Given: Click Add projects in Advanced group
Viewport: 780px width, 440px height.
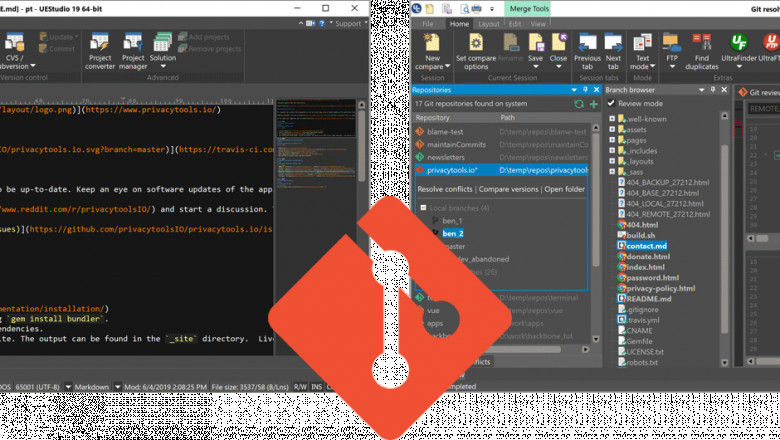Looking at the screenshot, I should 203,37.
